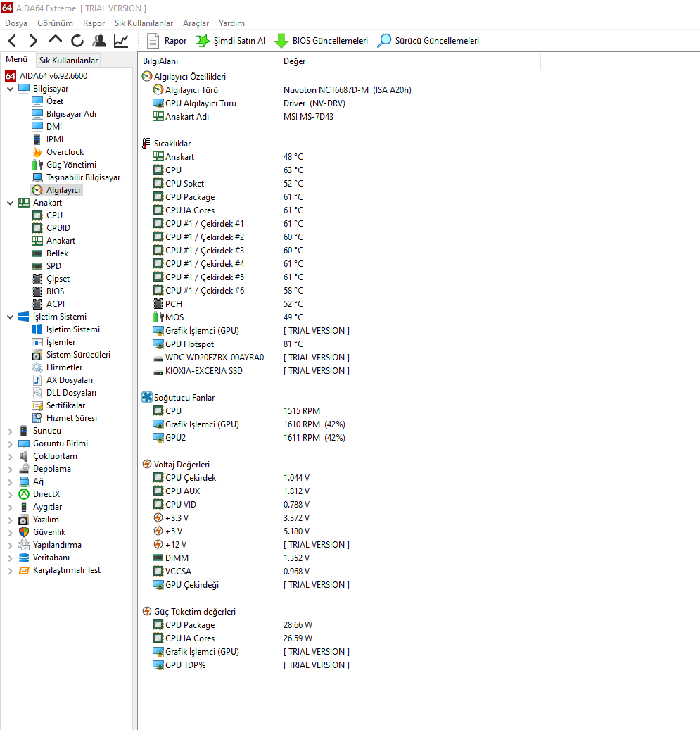Viewport: 700px width, 730px height.
Task: Expand the Ağ node
Action: click(11, 482)
